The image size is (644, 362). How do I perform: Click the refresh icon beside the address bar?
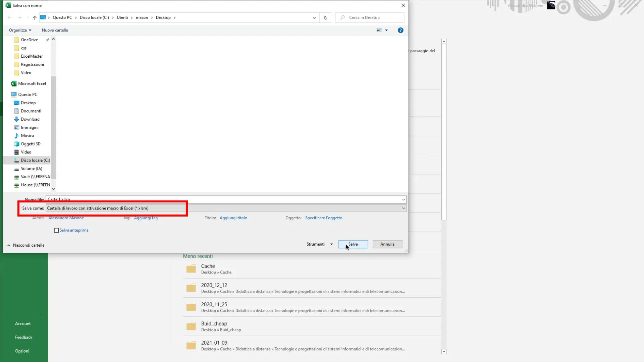[x=325, y=18]
